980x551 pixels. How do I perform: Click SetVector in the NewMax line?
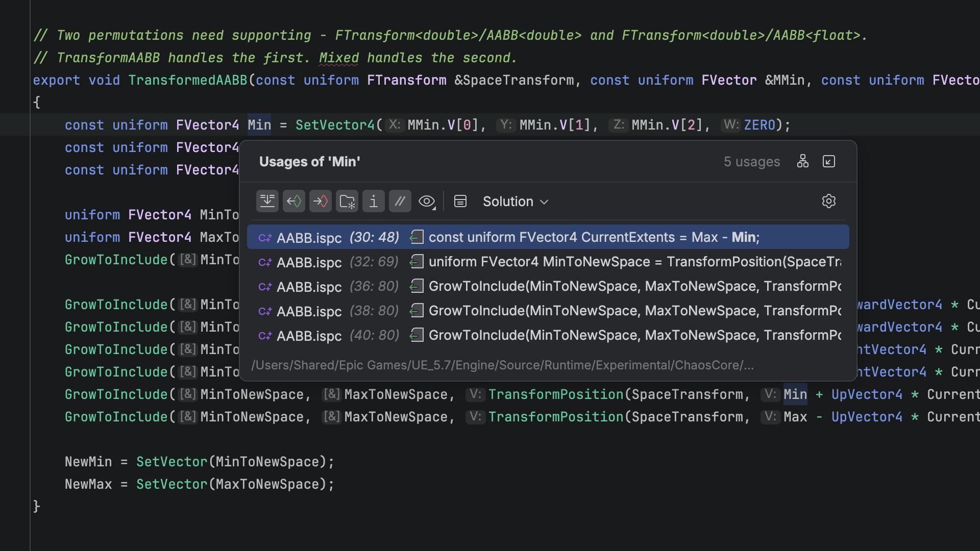(172, 484)
